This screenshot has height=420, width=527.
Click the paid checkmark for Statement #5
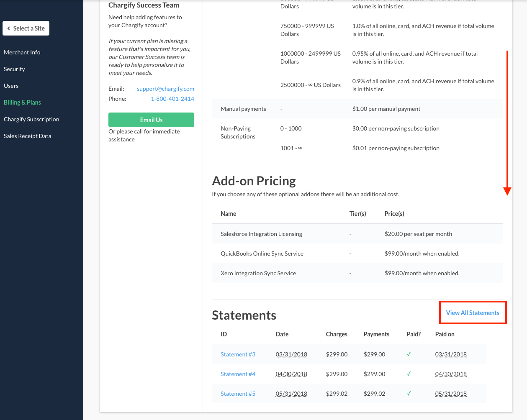click(x=409, y=394)
